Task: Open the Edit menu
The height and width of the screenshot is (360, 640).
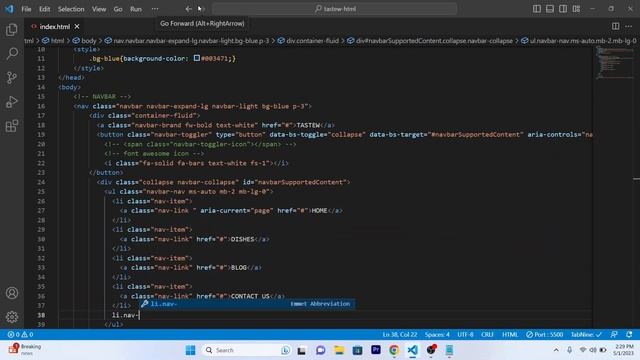Action: pos(44,9)
